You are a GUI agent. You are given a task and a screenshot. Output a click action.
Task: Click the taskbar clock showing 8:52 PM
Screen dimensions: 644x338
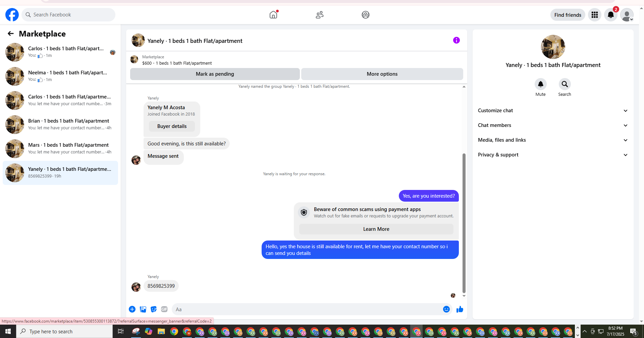pos(615,331)
